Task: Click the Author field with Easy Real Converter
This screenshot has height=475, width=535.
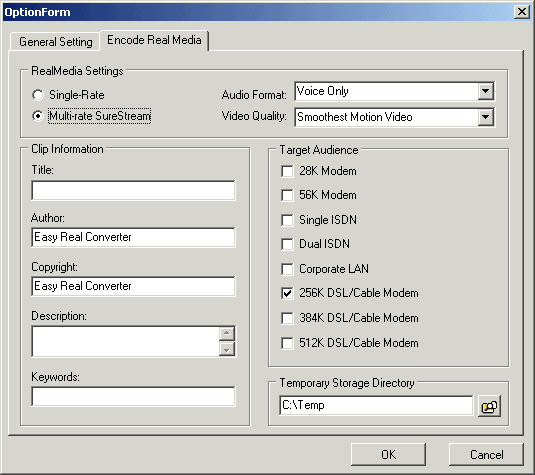Action: click(133, 237)
